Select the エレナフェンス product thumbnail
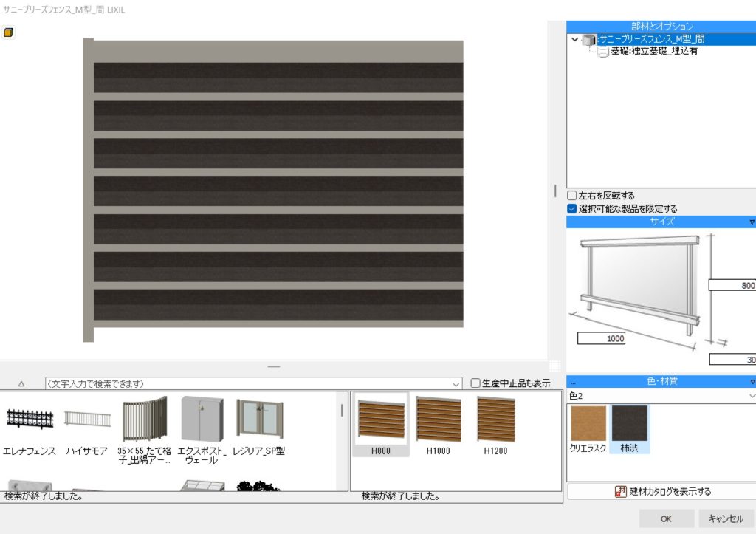This screenshot has height=534, width=756. pos(30,420)
